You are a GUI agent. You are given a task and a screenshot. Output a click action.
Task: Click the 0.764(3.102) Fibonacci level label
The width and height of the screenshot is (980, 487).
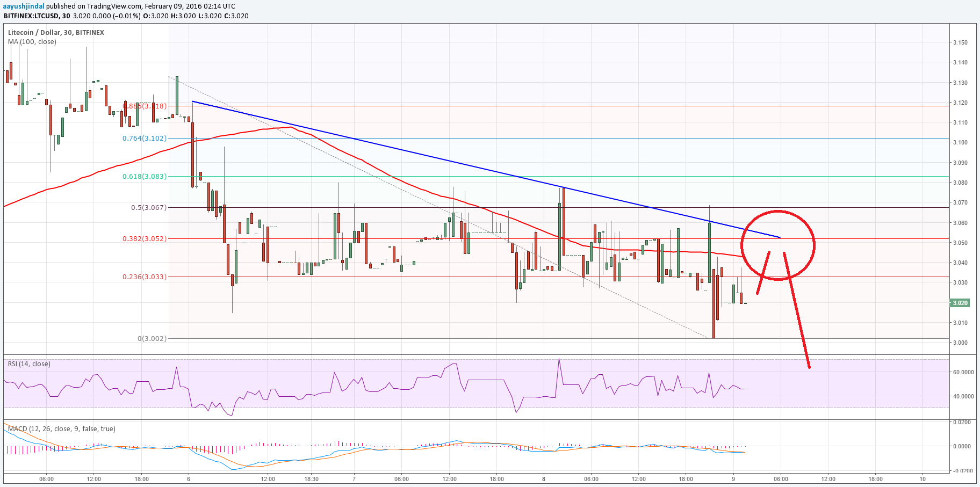tap(145, 139)
